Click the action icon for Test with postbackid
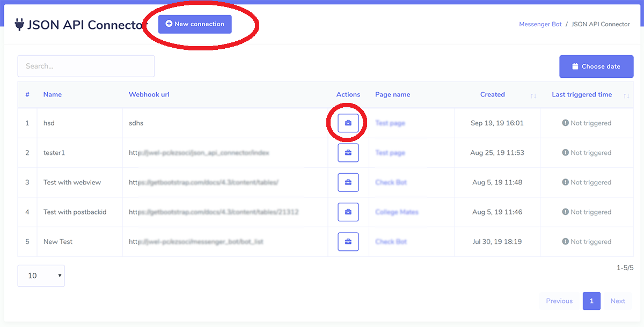The height and width of the screenshot is (327, 644). coord(348,212)
